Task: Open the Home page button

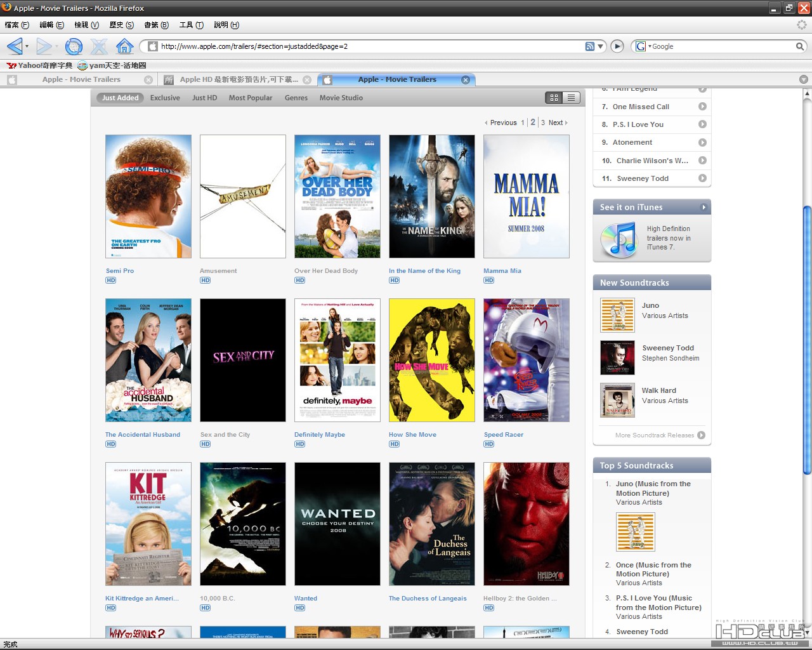Action: [x=125, y=46]
